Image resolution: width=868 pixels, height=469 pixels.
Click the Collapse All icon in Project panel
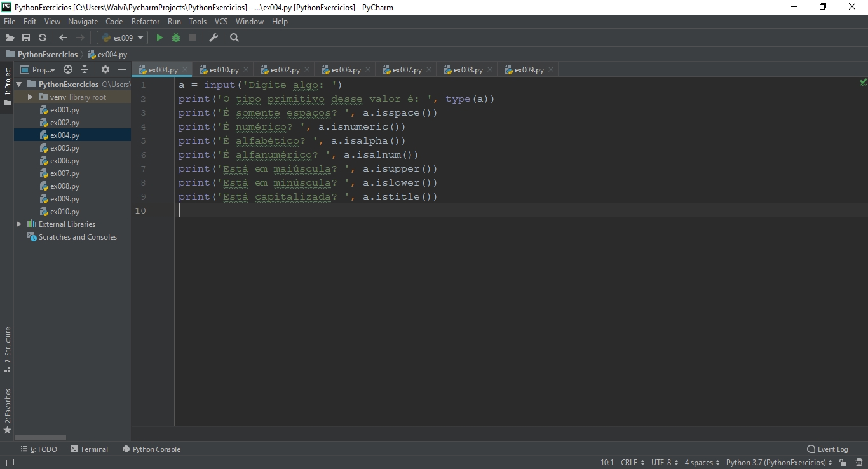[x=85, y=69]
